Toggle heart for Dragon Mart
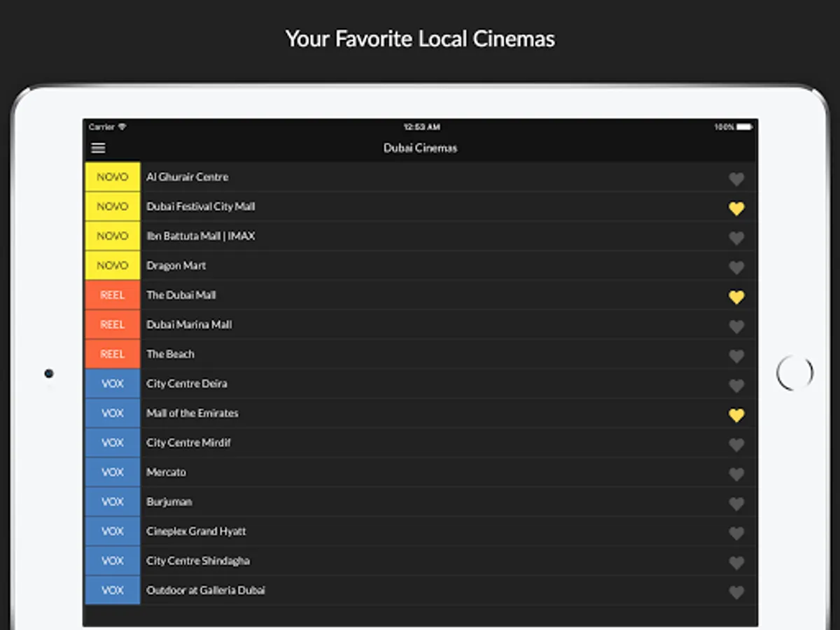This screenshot has width=840, height=630. (x=736, y=267)
